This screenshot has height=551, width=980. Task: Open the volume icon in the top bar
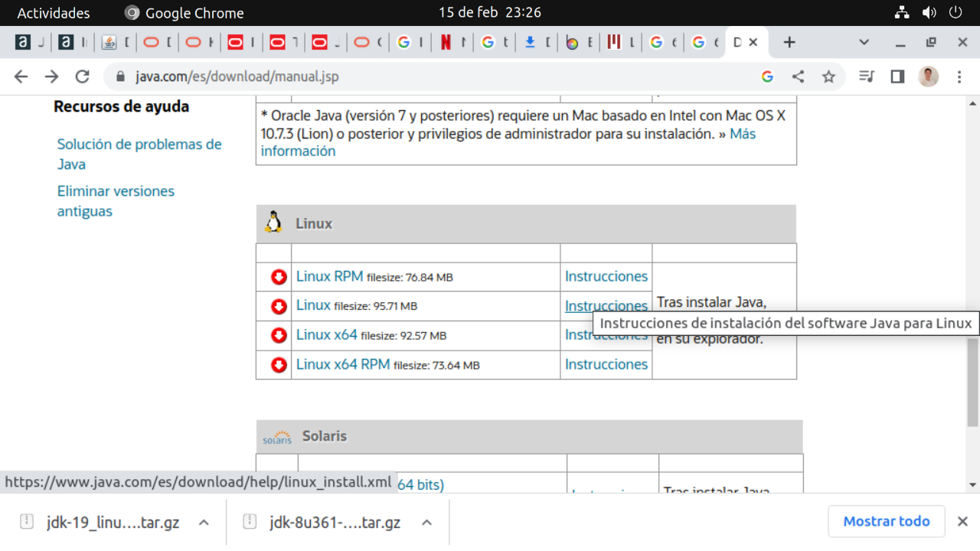click(929, 13)
